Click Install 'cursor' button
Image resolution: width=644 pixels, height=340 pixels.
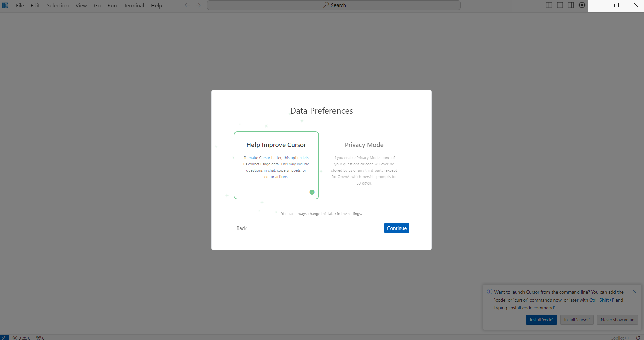[x=577, y=320]
